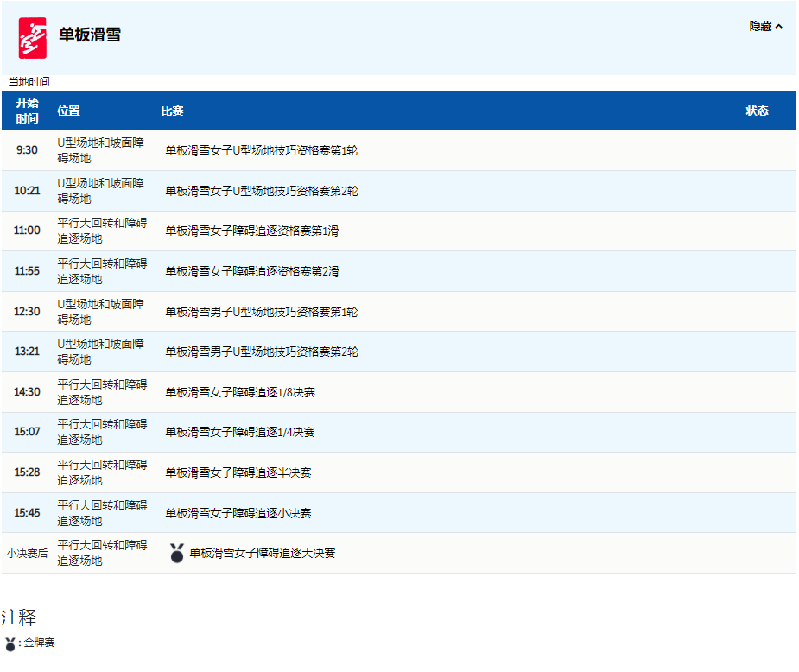799x672 pixels.
Task: Select the 单板滑雪女子障碍追逐1/4决赛 event
Action: 240,432
